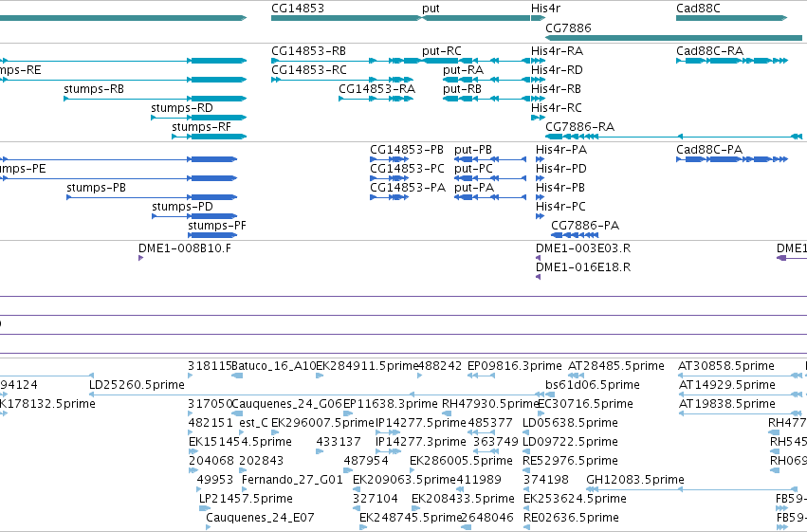
Task: Select the CG14853 gene feature bar
Action: (346, 18)
